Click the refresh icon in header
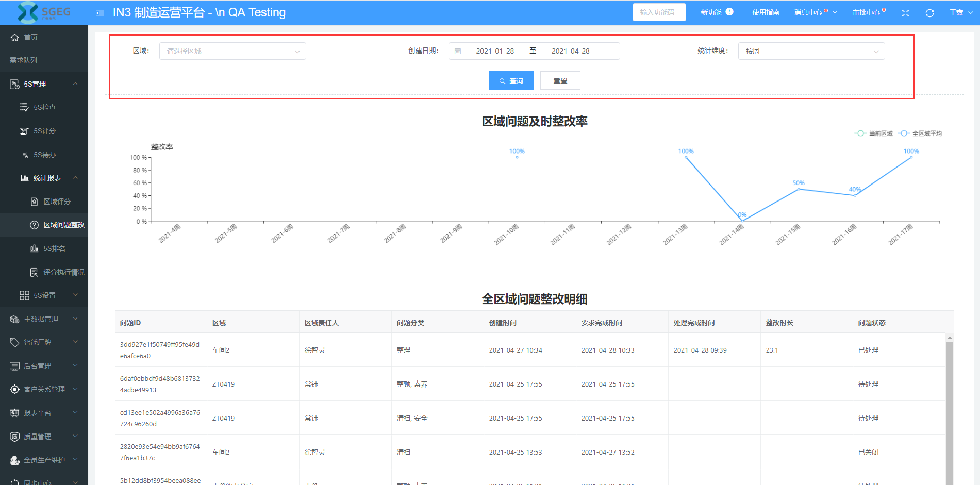This screenshot has width=980, height=485. click(x=929, y=13)
